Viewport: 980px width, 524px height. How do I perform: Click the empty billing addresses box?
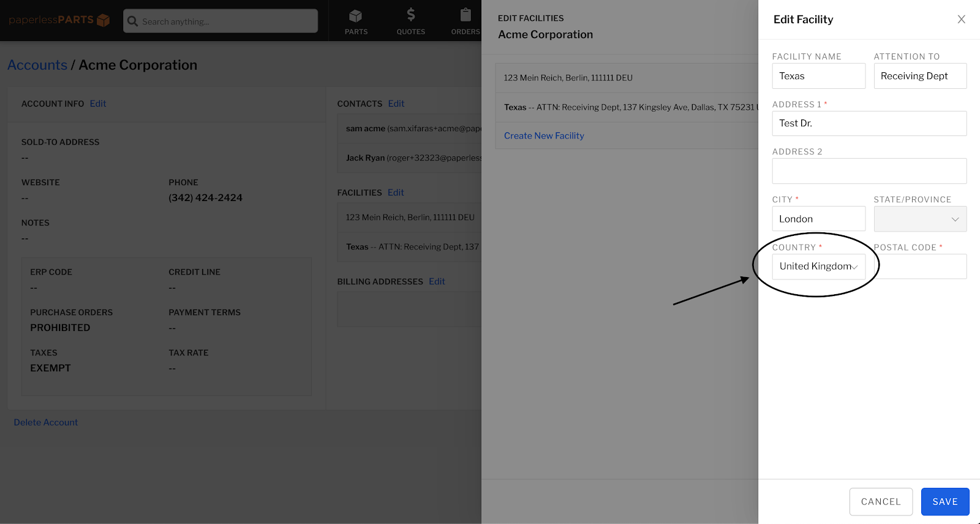pos(409,309)
